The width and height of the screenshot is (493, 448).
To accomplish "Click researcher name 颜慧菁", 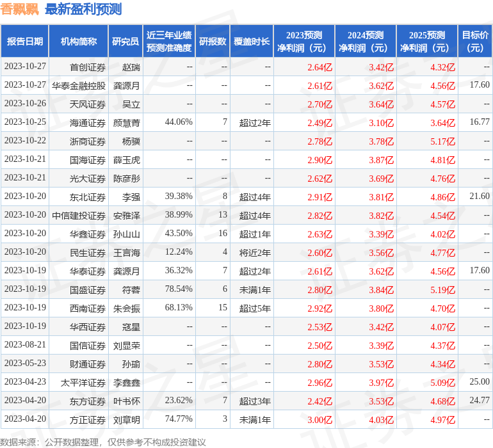I will tap(127, 123).
